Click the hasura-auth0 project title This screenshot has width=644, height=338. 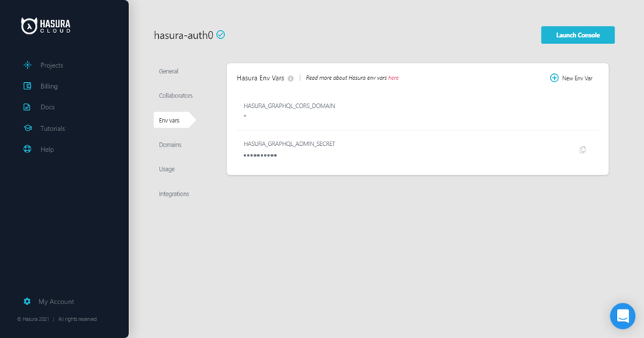[184, 35]
